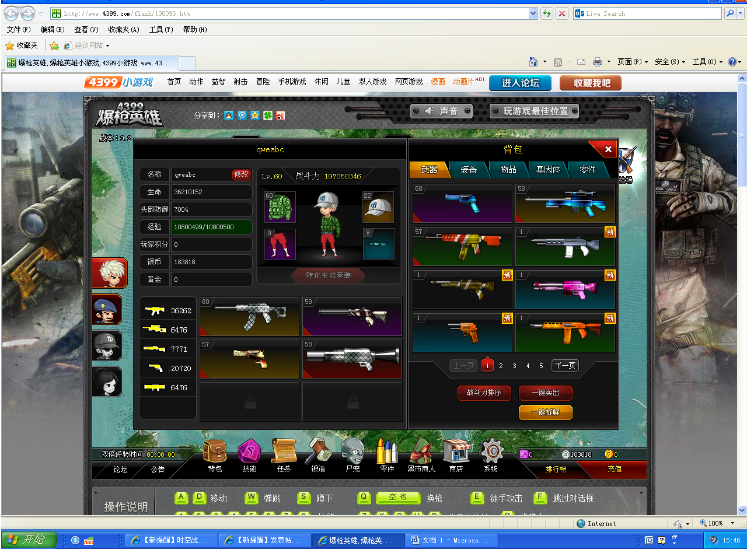
Task: Go to 下一页 next backpack page
Action: tap(565, 366)
